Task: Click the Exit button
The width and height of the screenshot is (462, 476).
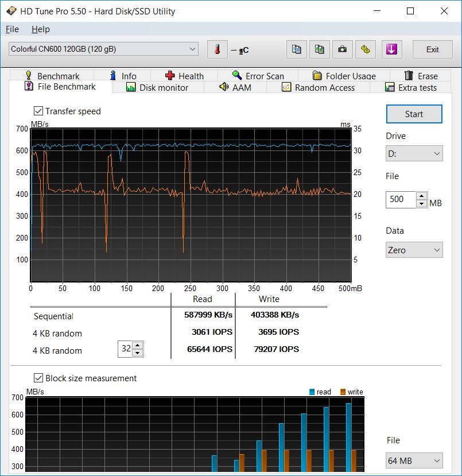Action: [432, 49]
